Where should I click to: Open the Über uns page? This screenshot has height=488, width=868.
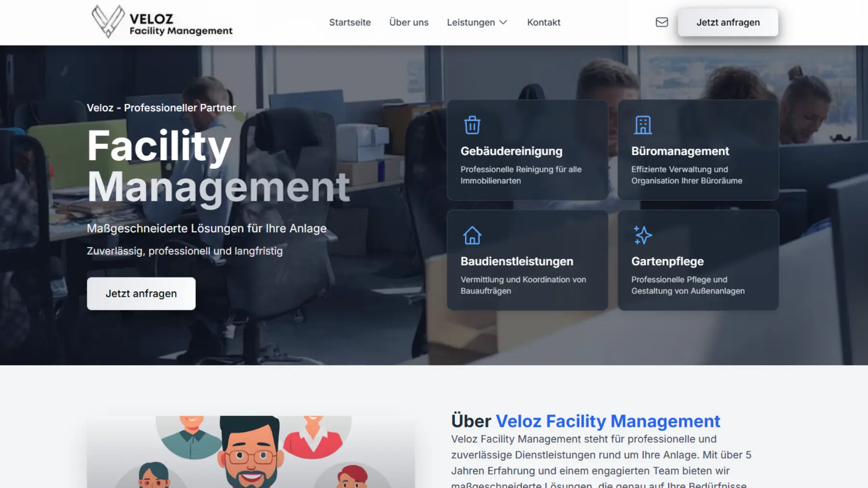(409, 22)
